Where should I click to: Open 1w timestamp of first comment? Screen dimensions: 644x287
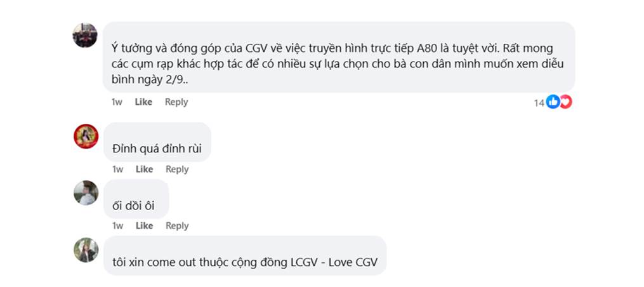pos(117,102)
